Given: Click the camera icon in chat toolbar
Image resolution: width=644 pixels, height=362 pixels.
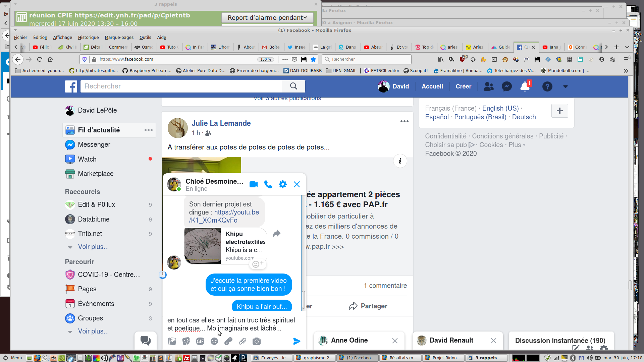Looking at the screenshot, I should click(x=257, y=341).
